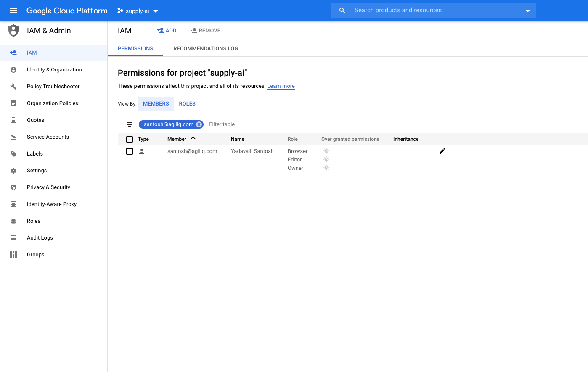Click the ADD member button

[167, 31]
